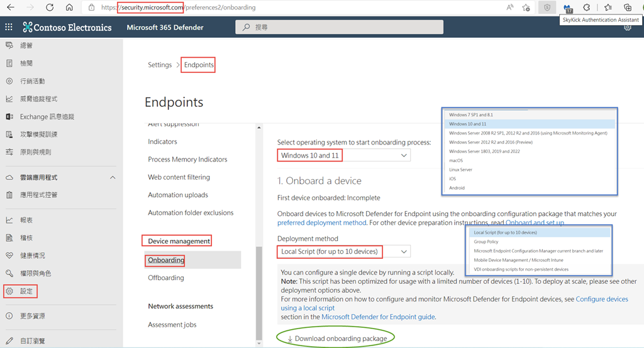The height and width of the screenshot is (348, 644).
Task: Click the Settings breadcrumb
Action: [x=160, y=65]
